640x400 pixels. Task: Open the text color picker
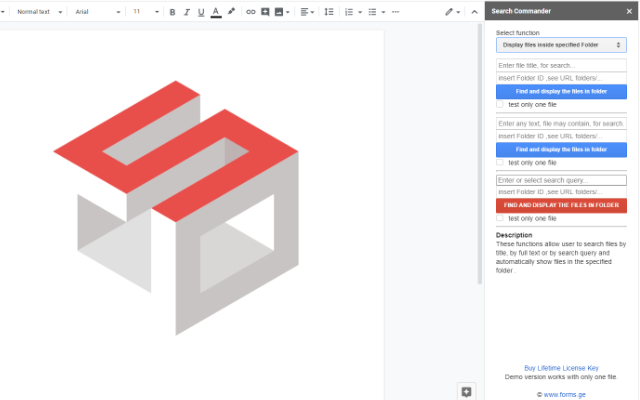(x=216, y=12)
